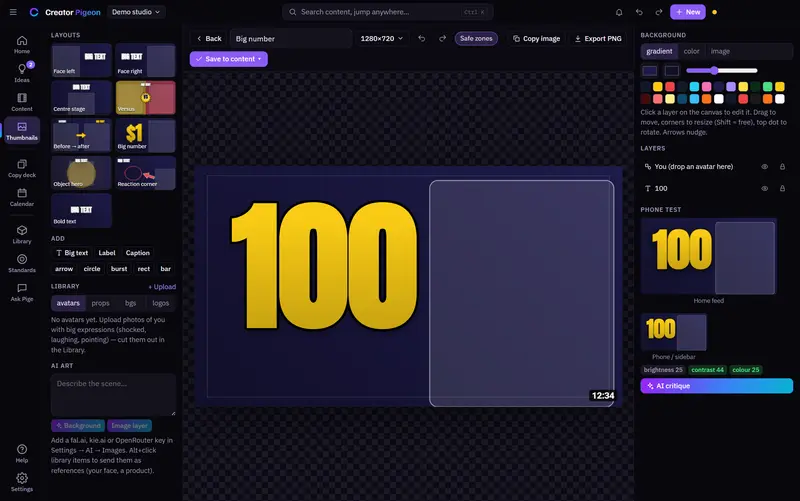
Task: Choose the Bold text layout
Action: coord(81,210)
